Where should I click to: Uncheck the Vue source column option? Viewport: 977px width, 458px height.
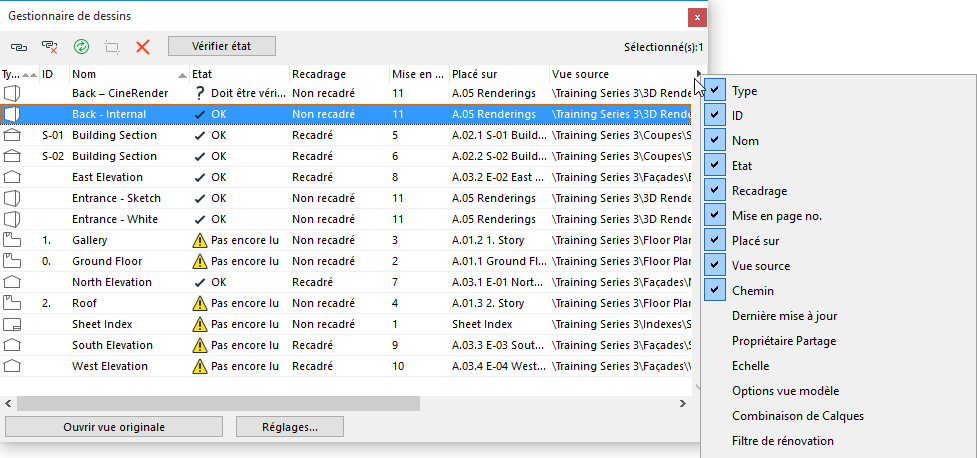[715, 265]
